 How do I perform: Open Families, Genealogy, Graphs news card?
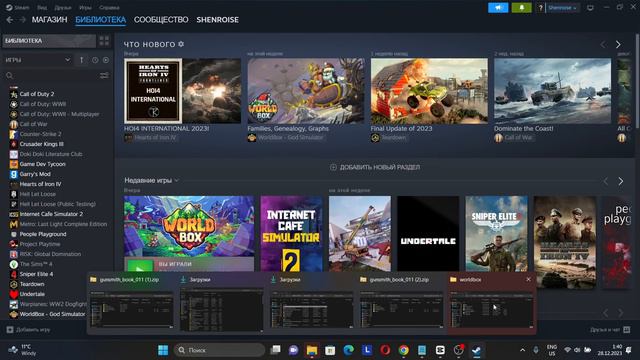pyautogui.click(x=306, y=91)
